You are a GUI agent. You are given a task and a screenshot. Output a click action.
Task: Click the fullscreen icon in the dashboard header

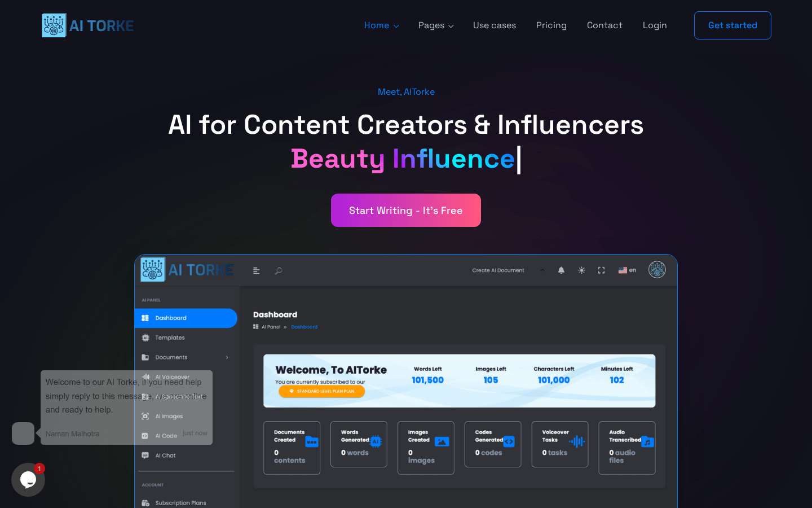[x=601, y=270]
